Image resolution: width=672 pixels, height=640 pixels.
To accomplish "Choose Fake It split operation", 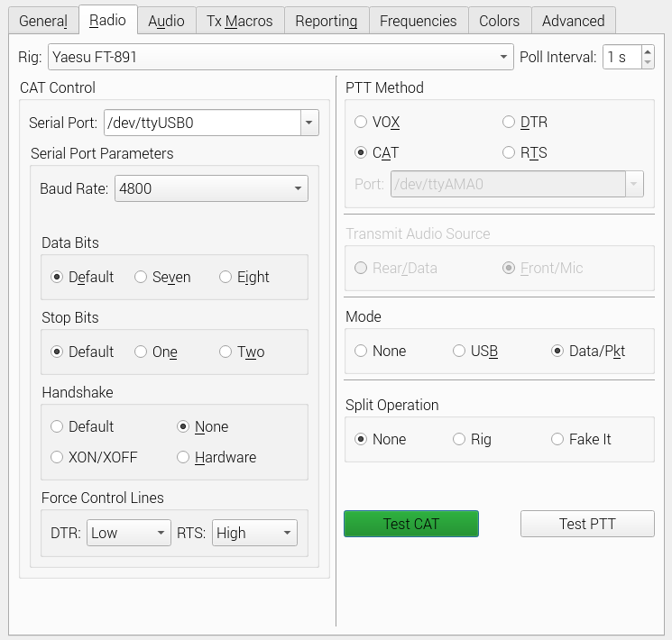I will click(581, 439).
